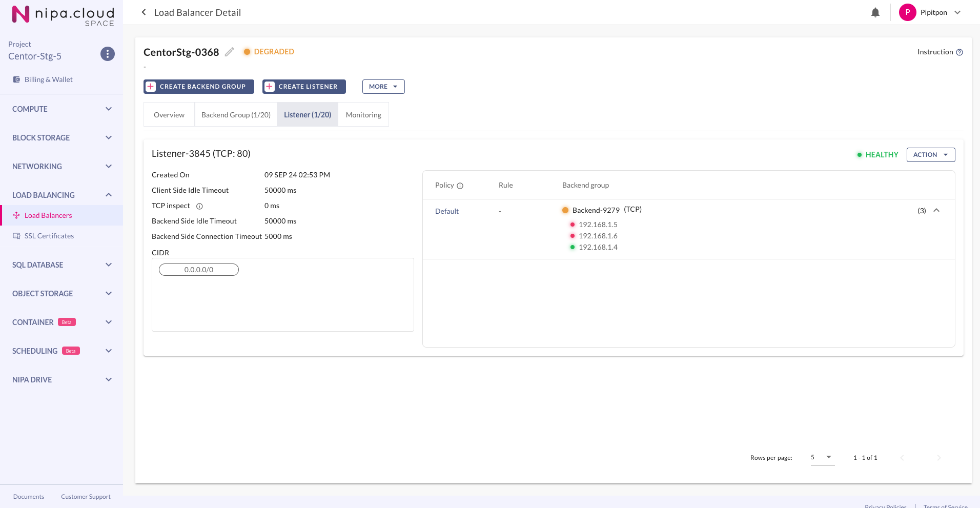
Task: Click the project name Centor-Stg-5
Action: 35,56
